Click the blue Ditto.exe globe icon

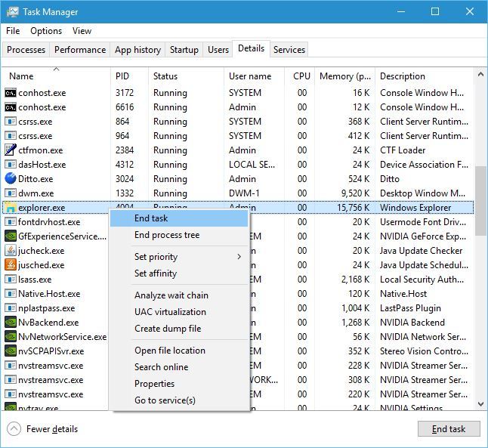tap(11, 178)
